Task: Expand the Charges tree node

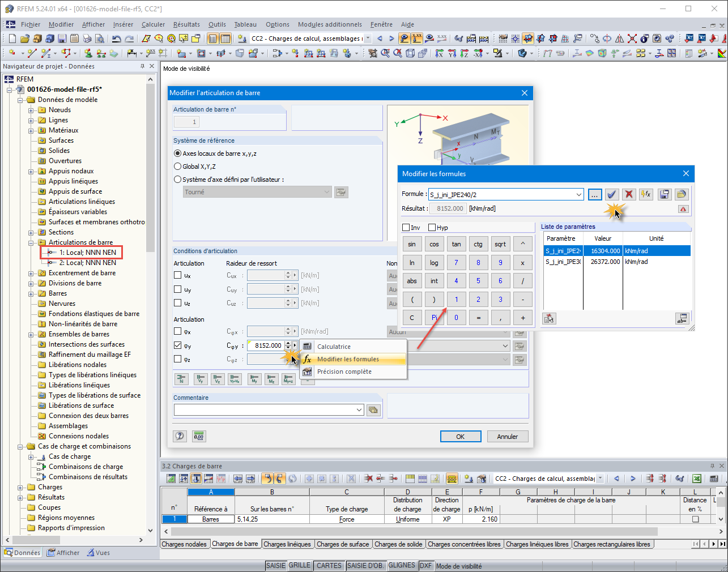Action: coord(20,487)
